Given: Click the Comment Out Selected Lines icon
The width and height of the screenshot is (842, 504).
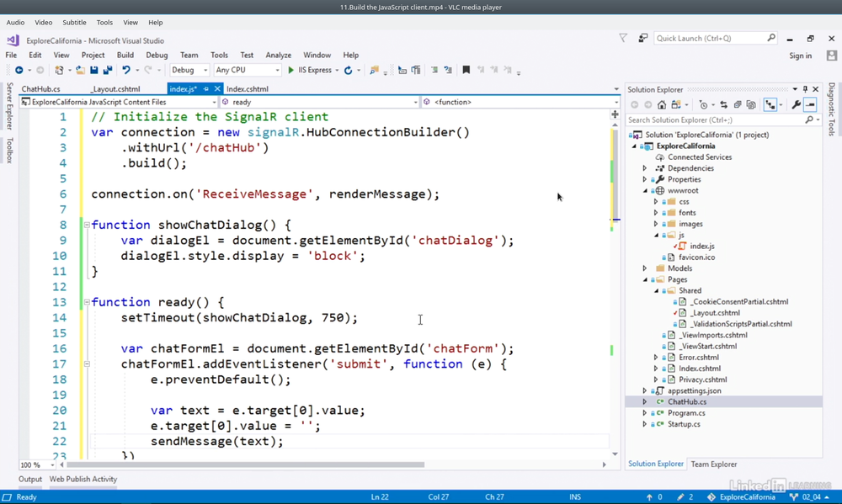Looking at the screenshot, I should click(x=434, y=71).
